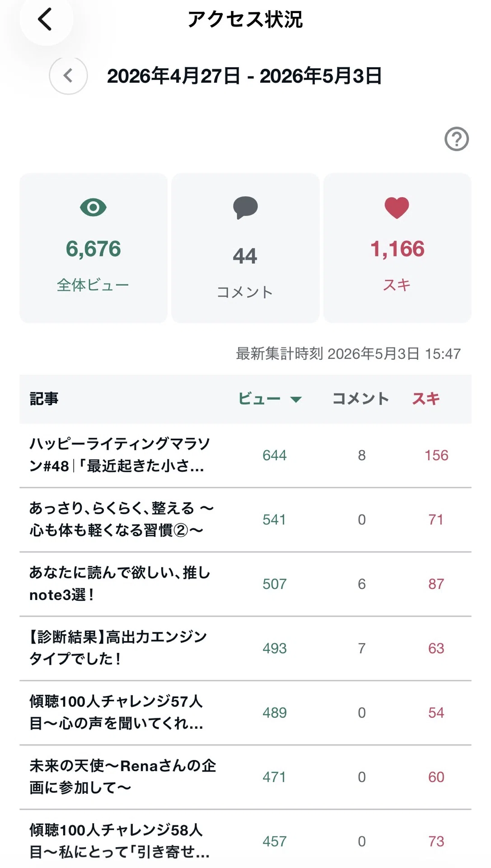Select the 6,676 全体ビュー card

(x=94, y=248)
